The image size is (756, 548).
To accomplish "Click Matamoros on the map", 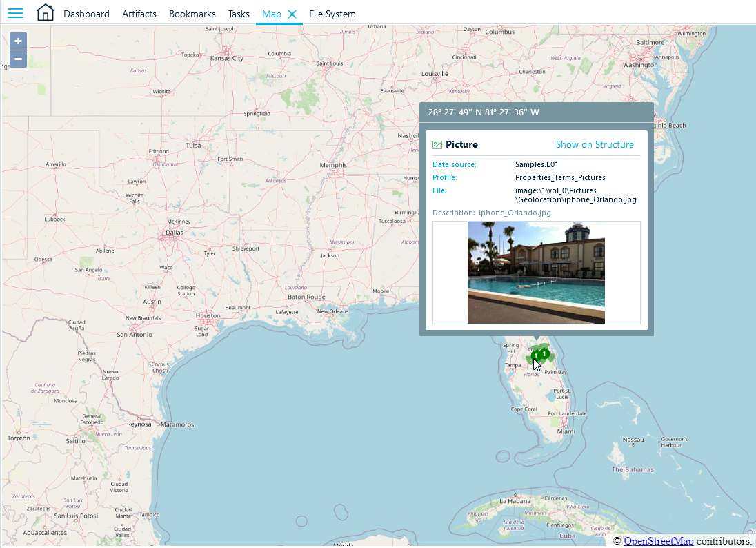I will click(177, 425).
